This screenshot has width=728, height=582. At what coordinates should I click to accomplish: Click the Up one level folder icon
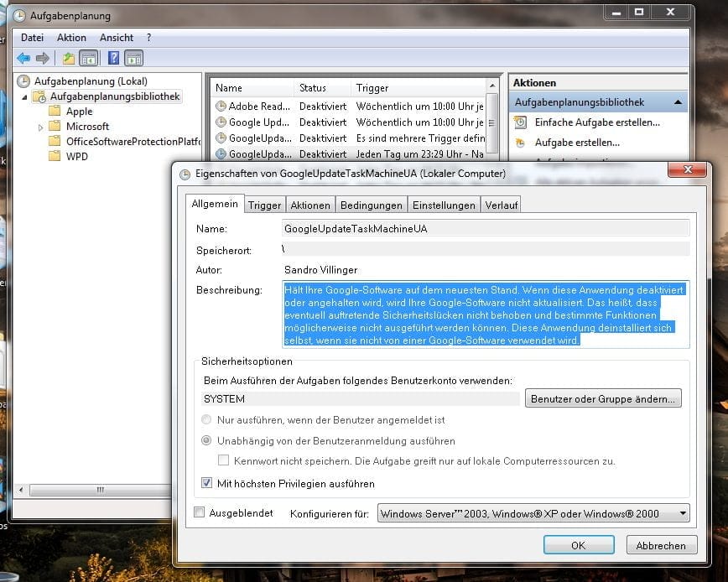coord(69,59)
